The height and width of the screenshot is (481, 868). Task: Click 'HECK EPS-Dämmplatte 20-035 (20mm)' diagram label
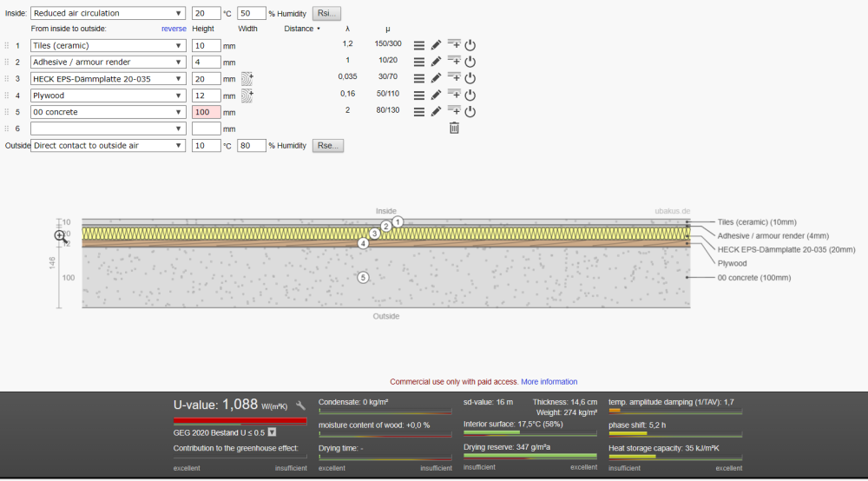point(786,250)
